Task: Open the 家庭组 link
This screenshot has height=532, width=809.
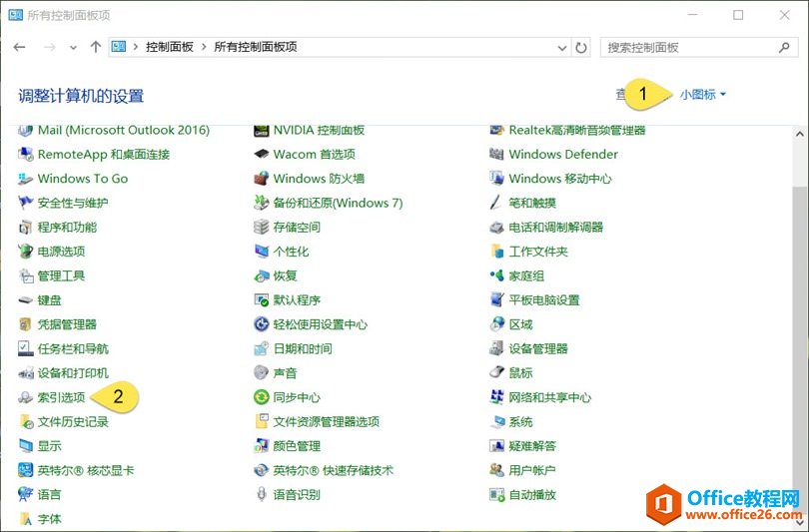Action: tap(526, 275)
